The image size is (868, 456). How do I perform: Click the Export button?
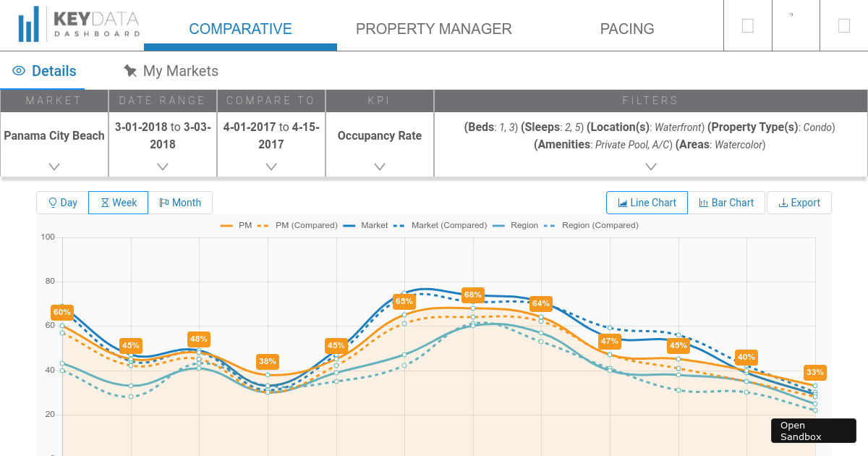pos(799,203)
